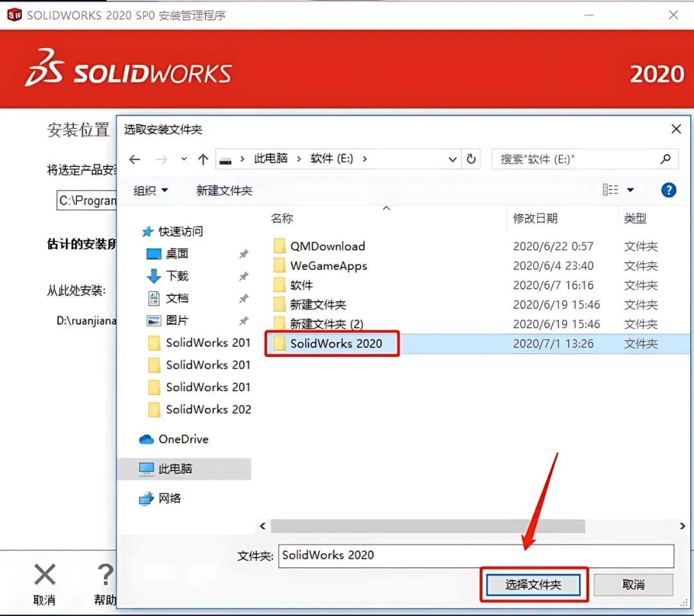The height and width of the screenshot is (616, 694).
Task: Open help with blue question icon
Action: [x=668, y=190]
